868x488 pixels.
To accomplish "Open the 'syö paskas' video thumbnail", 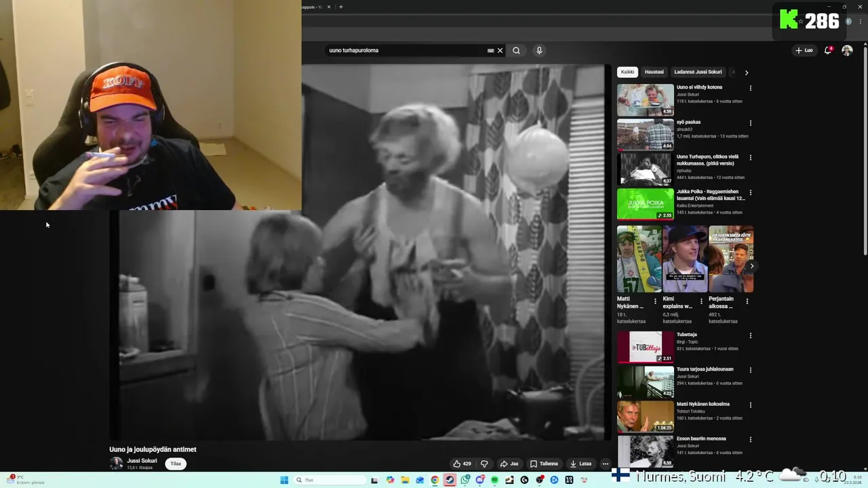I will tap(646, 134).
